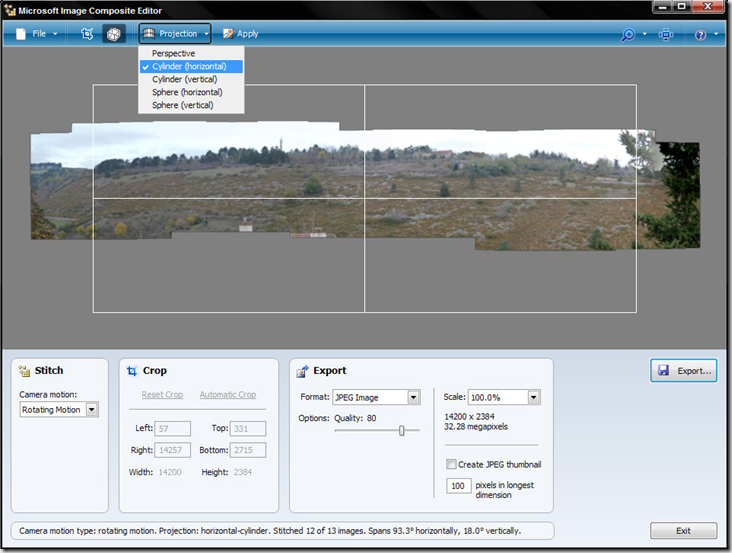
Task: Apply the projection changes
Action: point(240,34)
